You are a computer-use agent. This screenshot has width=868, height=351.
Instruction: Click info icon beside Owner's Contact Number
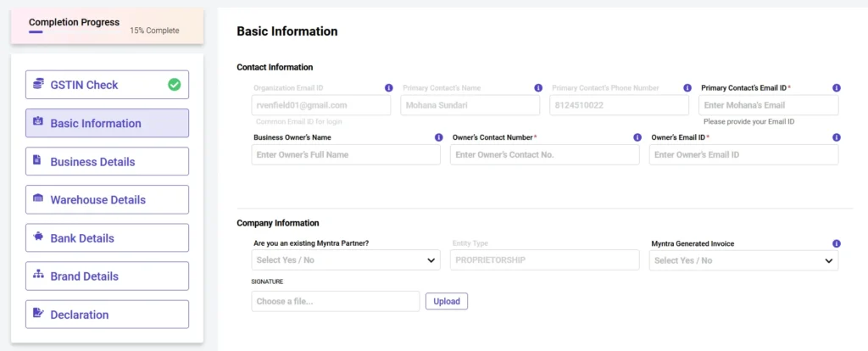pos(638,137)
